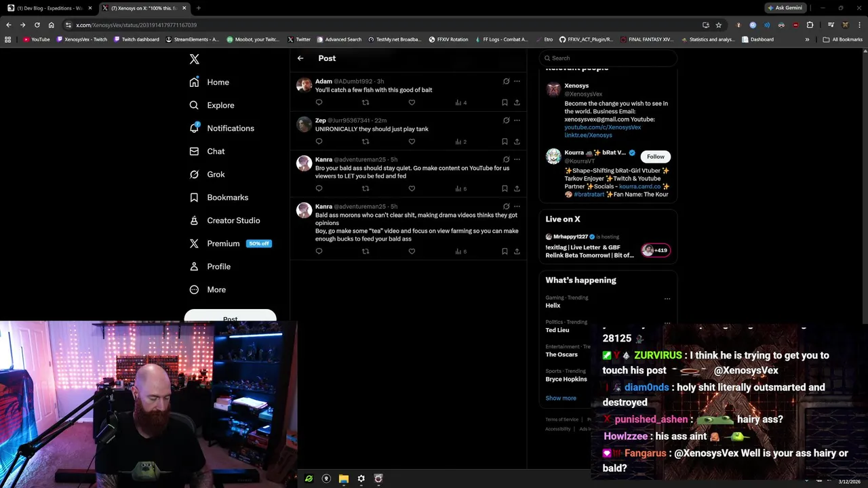Repost Adam's bait comment
868x488 pixels.
(366, 102)
